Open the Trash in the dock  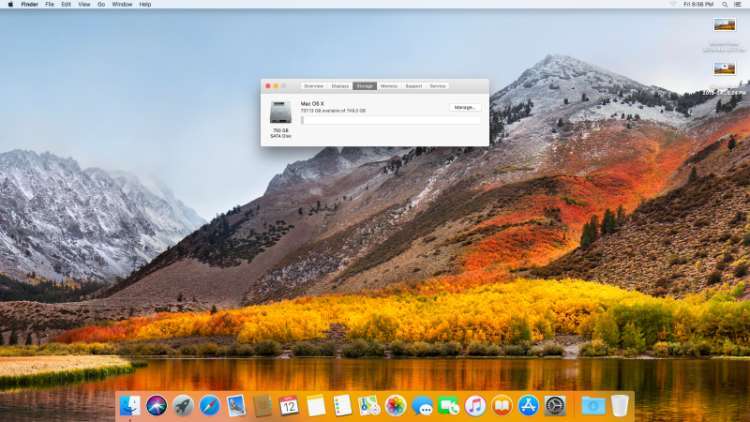620,405
